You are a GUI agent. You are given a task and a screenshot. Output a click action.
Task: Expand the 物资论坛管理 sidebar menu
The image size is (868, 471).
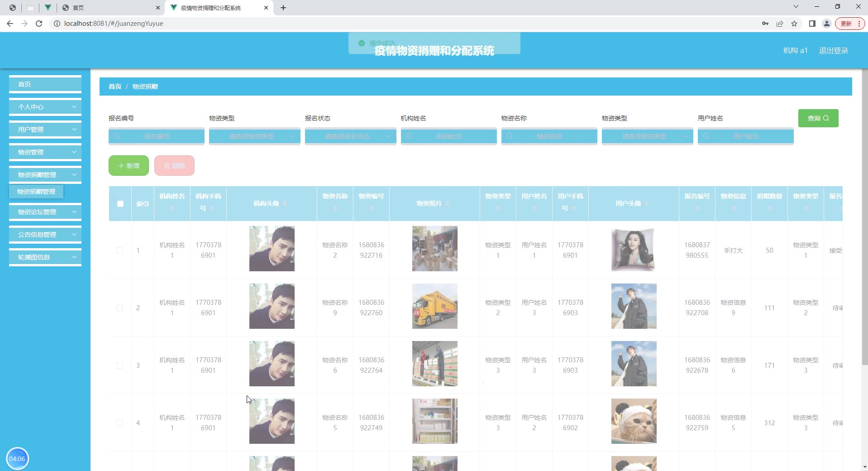[45, 212]
